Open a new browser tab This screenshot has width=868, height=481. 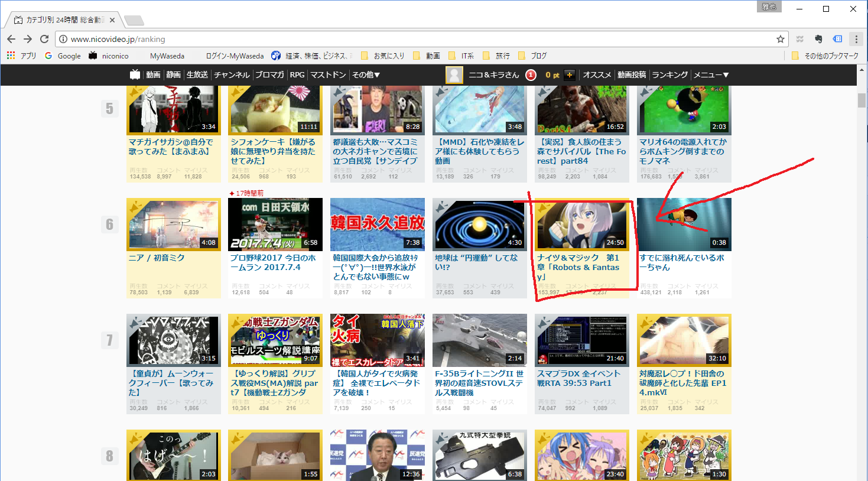pos(134,21)
